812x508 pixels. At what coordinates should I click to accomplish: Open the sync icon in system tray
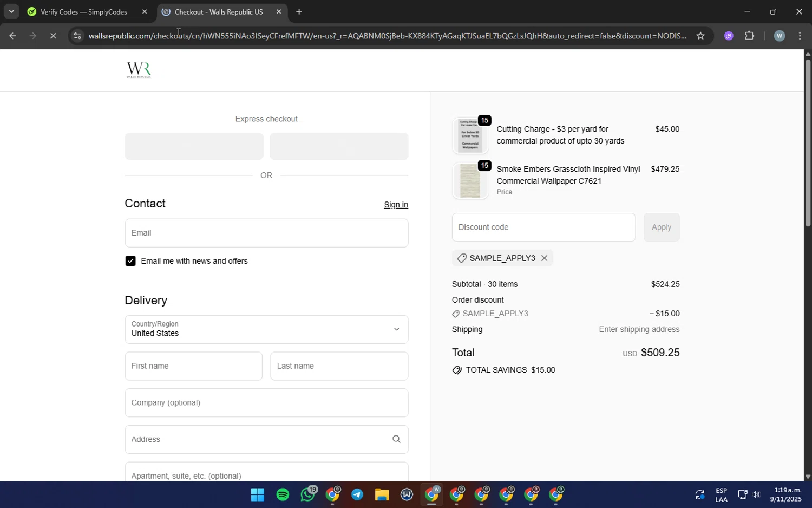pos(700,494)
